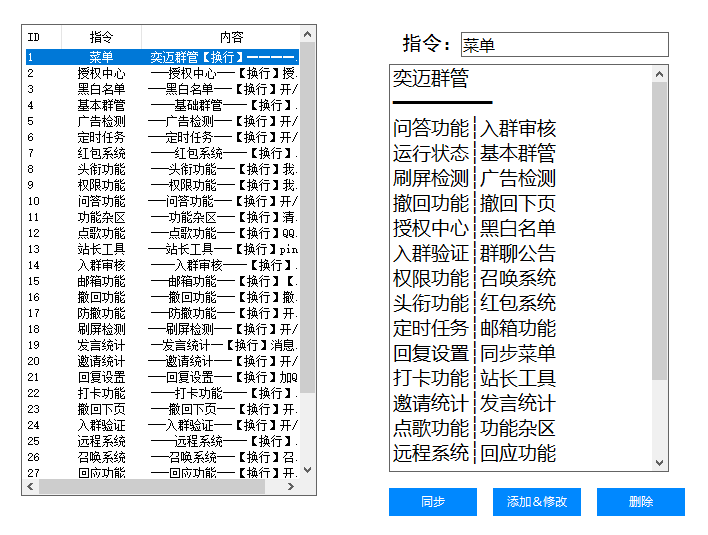Click the content text area scroll-up arrow
Viewport: 708px width, 535px height.
pyautogui.click(x=659, y=73)
